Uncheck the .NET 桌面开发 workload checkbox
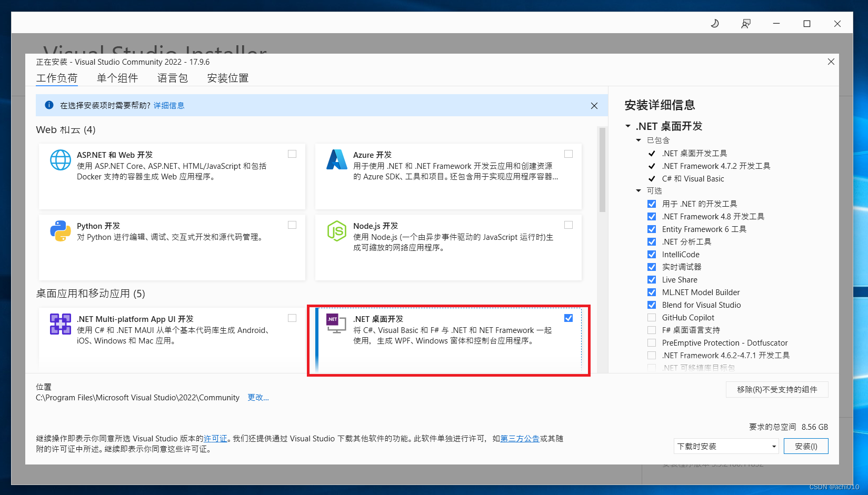This screenshot has height=495, width=868. point(568,318)
